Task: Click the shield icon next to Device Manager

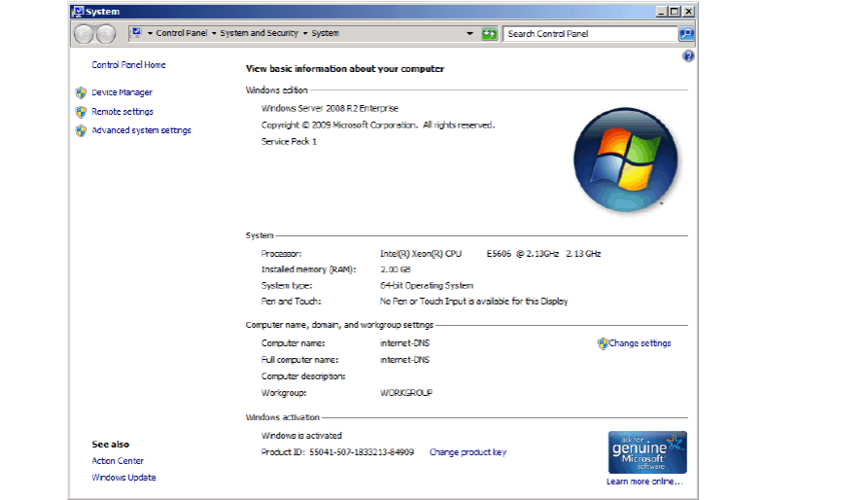Action: point(81,93)
